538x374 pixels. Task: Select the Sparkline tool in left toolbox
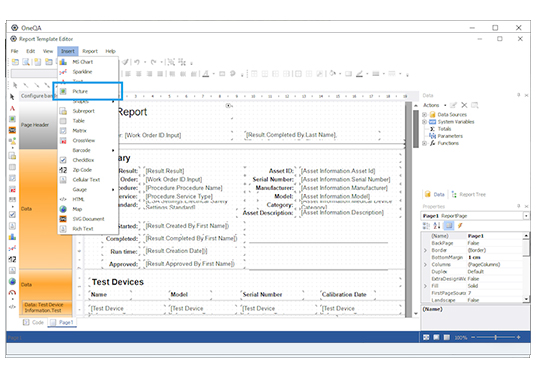(12, 248)
